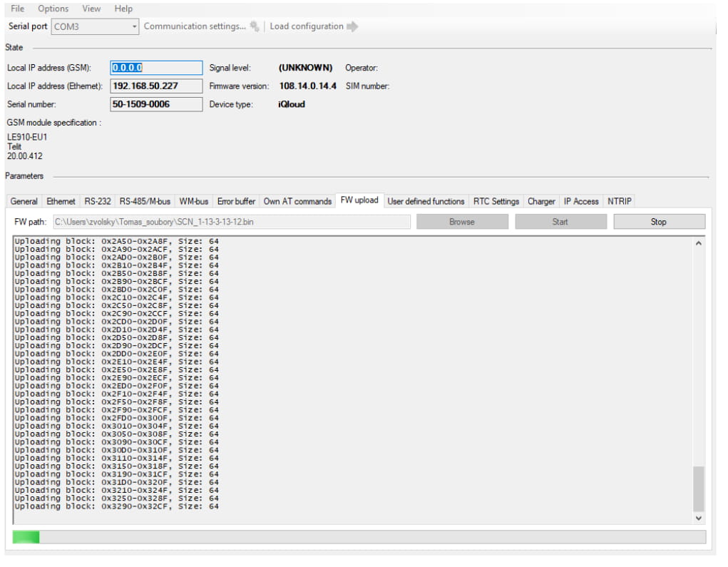The image size is (728, 567).
Task: Click the firmware upload progress bar
Action: tap(359, 537)
